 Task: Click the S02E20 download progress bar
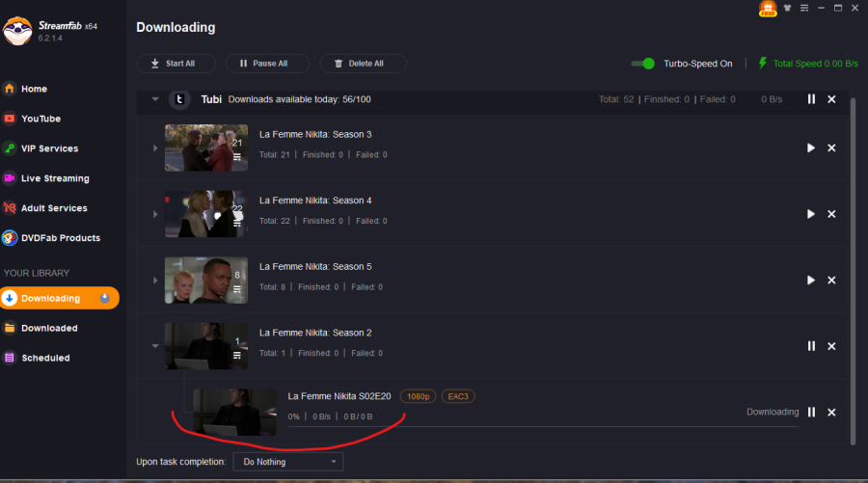(543, 426)
